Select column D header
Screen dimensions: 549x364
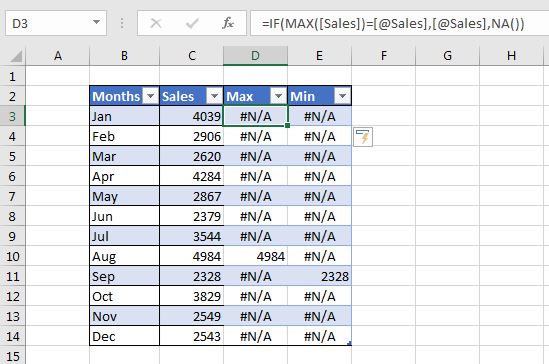(256, 56)
